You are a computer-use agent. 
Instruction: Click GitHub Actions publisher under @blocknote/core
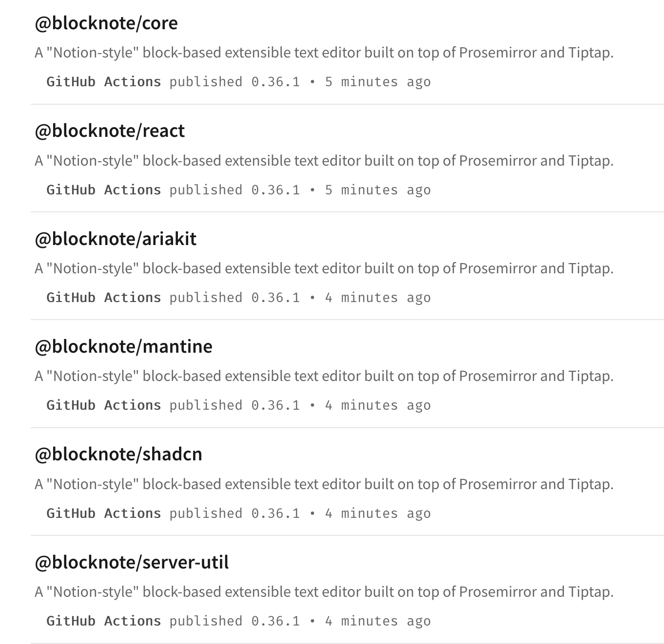pos(103,82)
